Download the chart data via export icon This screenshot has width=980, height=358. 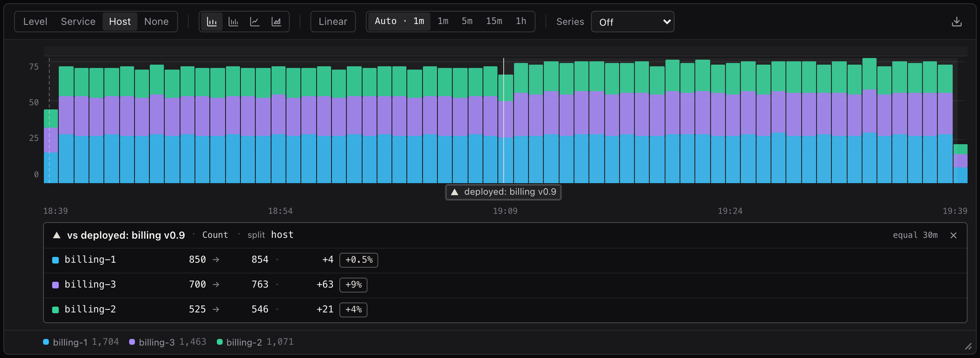(956, 22)
